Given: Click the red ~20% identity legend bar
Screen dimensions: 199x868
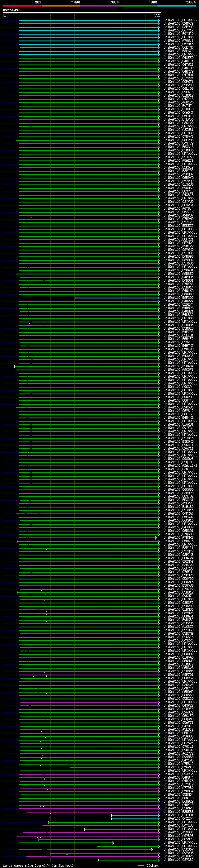Looking at the screenshot, I should tap(22, 5).
